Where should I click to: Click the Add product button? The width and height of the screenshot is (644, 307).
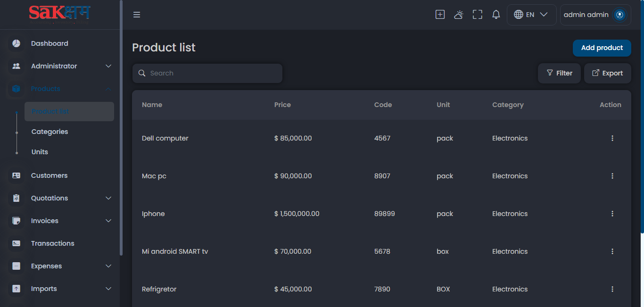tap(602, 48)
